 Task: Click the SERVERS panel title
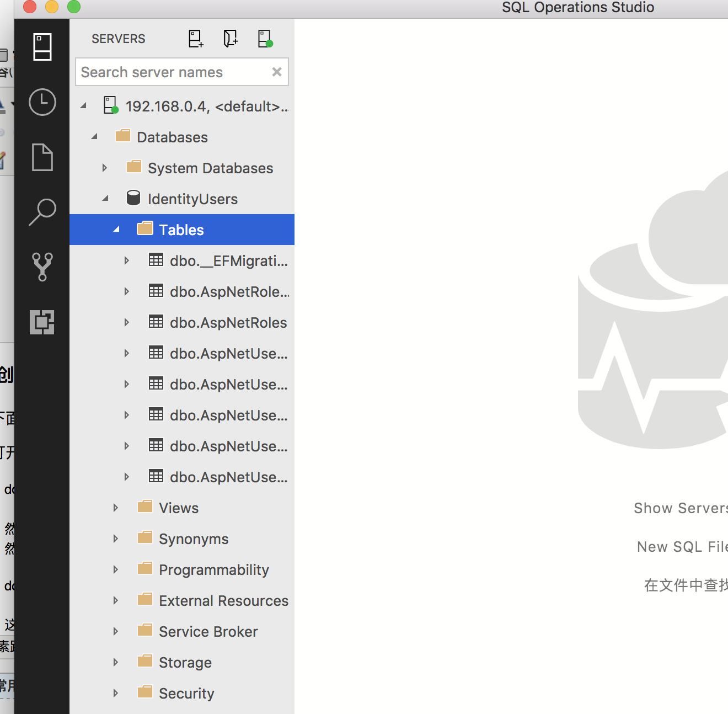coord(119,39)
